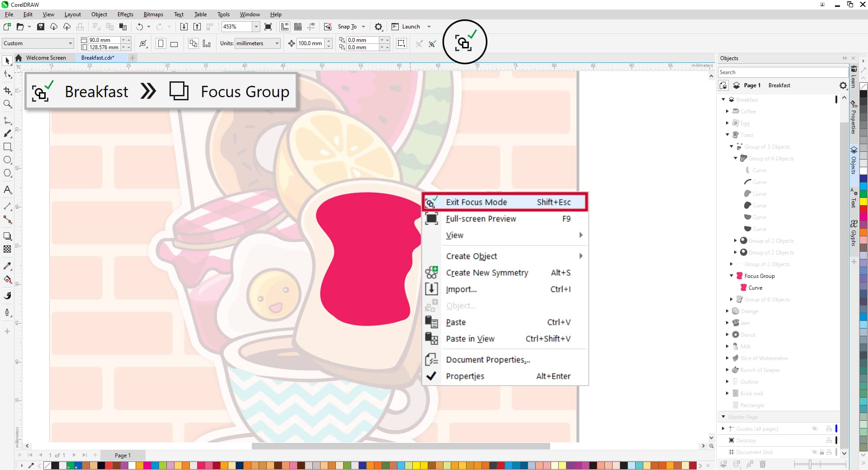Choose Portrait page orientation
Screen dimensions: 868x470
[160, 43]
